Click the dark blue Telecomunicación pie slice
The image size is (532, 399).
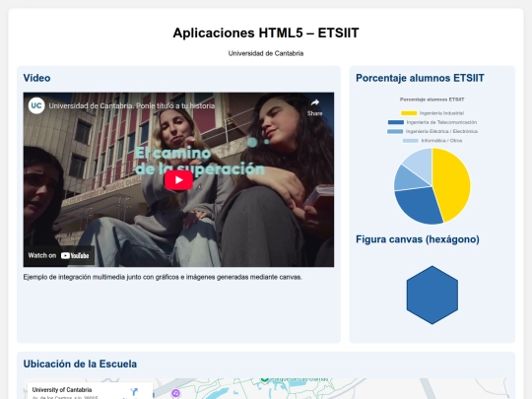click(x=418, y=205)
